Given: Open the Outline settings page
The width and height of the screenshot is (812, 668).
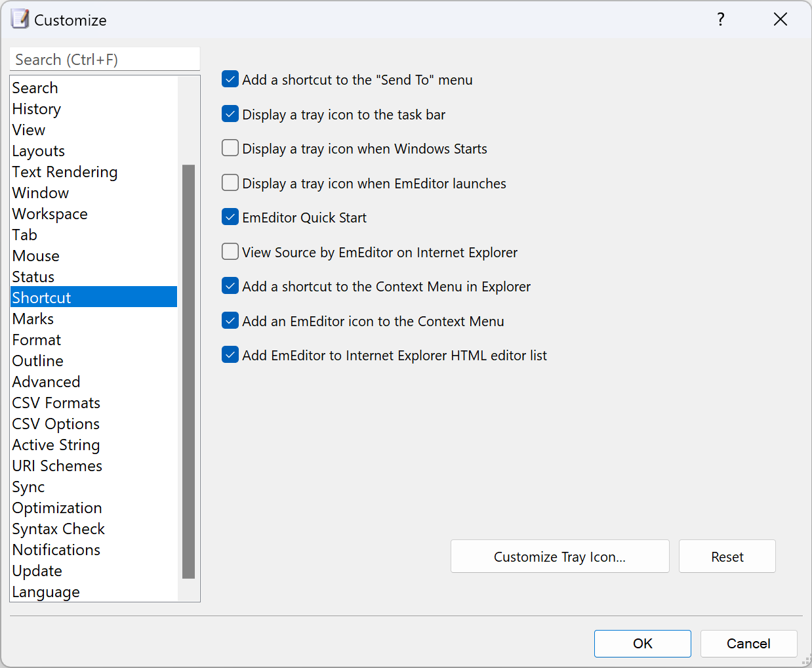Looking at the screenshot, I should click(x=94, y=360).
